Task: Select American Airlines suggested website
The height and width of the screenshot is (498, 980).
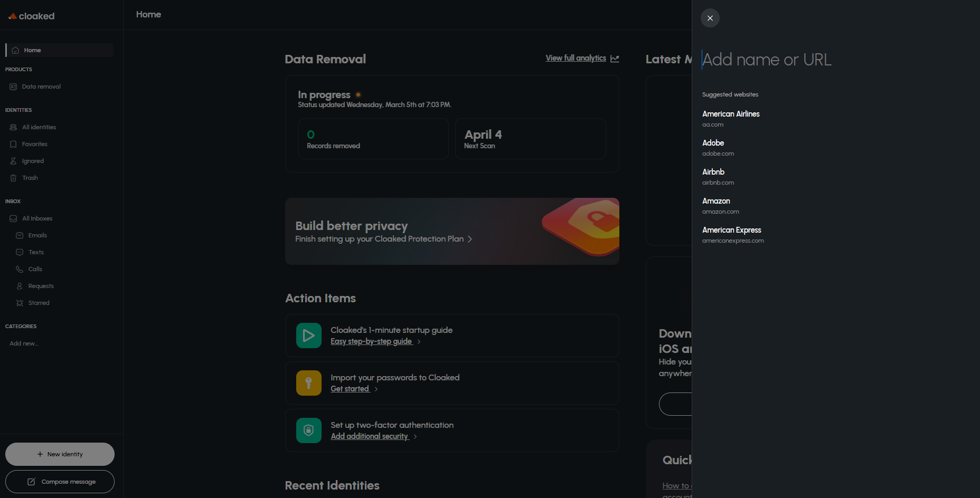Action: point(731,119)
